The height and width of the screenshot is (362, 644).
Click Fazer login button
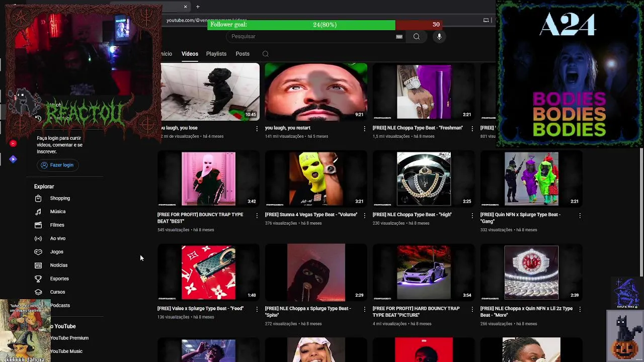click(57, 165)
